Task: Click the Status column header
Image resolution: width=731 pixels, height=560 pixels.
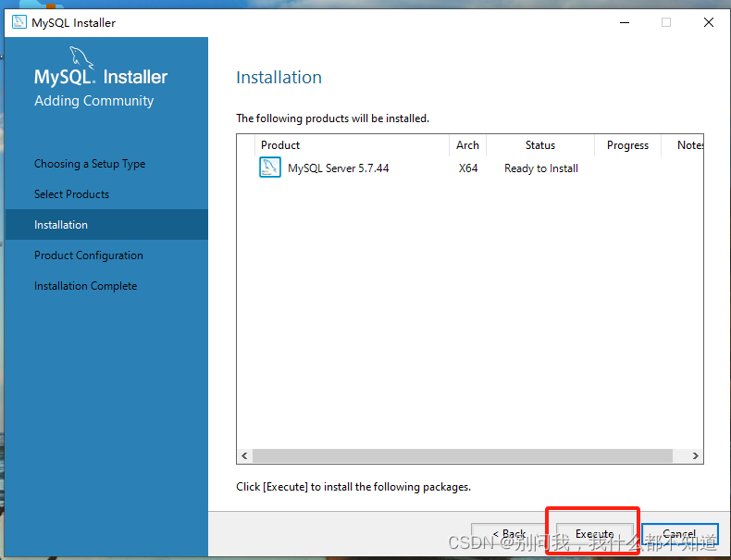Action: pyautogui.click(x=539, y=145)
